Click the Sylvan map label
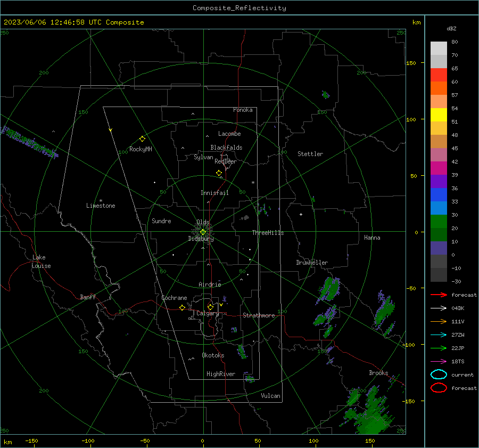This screenshot has height=448, width=479. coord(203,157)
